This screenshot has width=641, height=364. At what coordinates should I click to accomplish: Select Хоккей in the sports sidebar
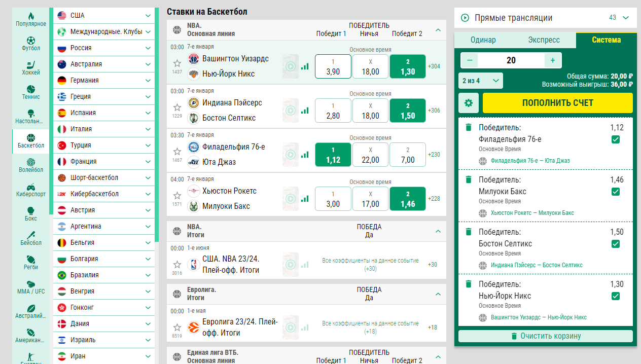31,68
